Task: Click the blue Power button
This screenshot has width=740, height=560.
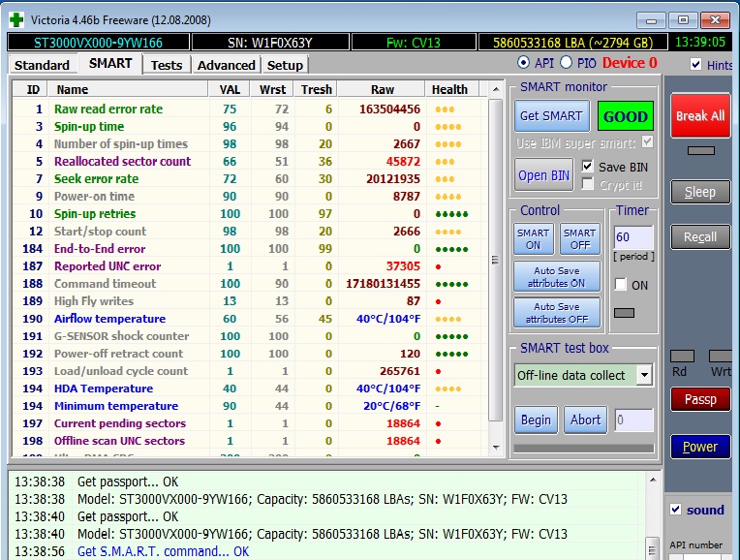Action: (700, 447)
